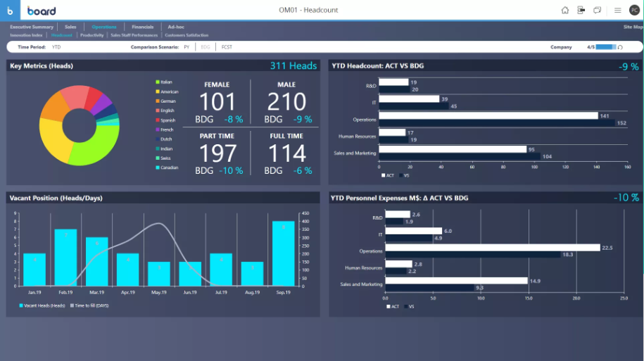
Task: Toggle Indian legend entry
Action: pyautogui.click(x=164, y=148)
